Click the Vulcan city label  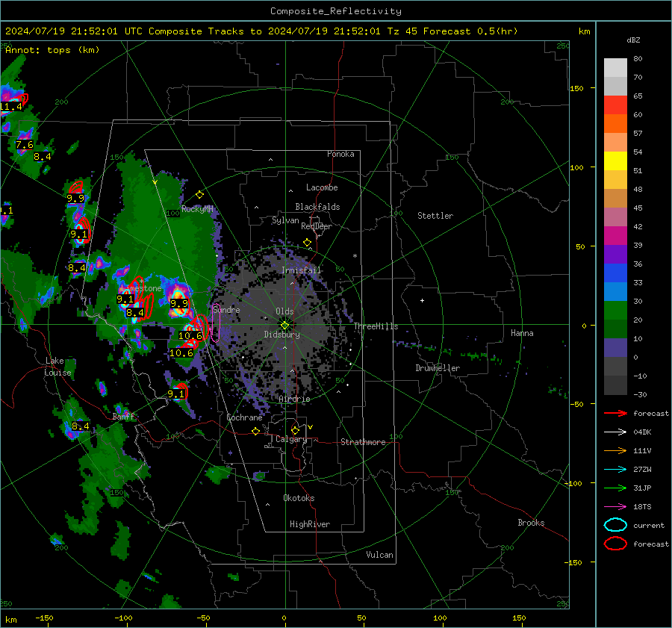pos(379,555)
